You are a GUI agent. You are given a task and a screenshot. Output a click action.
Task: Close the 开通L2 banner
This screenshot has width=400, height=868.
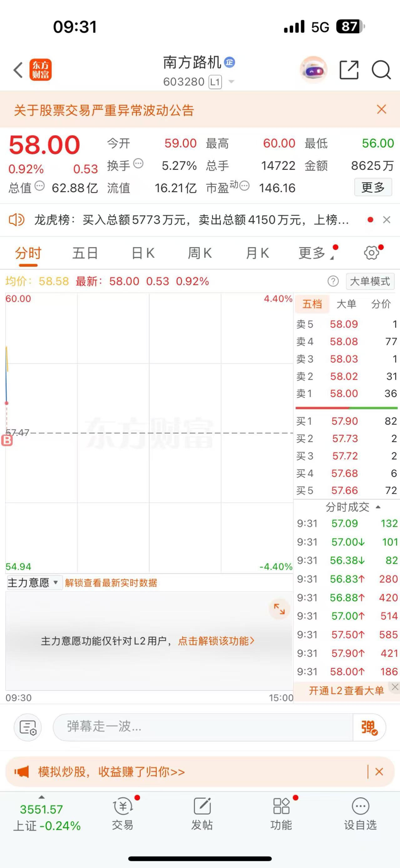click(395, 687)
